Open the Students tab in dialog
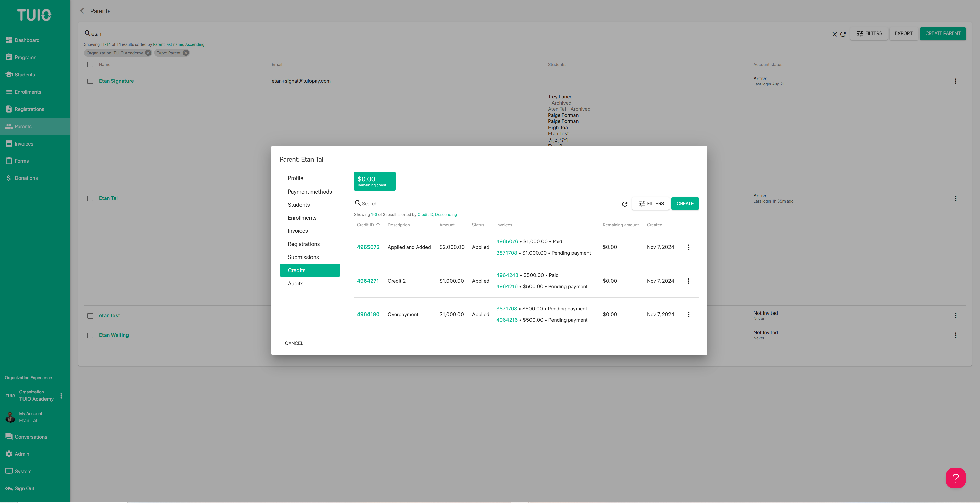Image resolution: width=980 pixels, height=503 pixels. (x=310, y=205)
